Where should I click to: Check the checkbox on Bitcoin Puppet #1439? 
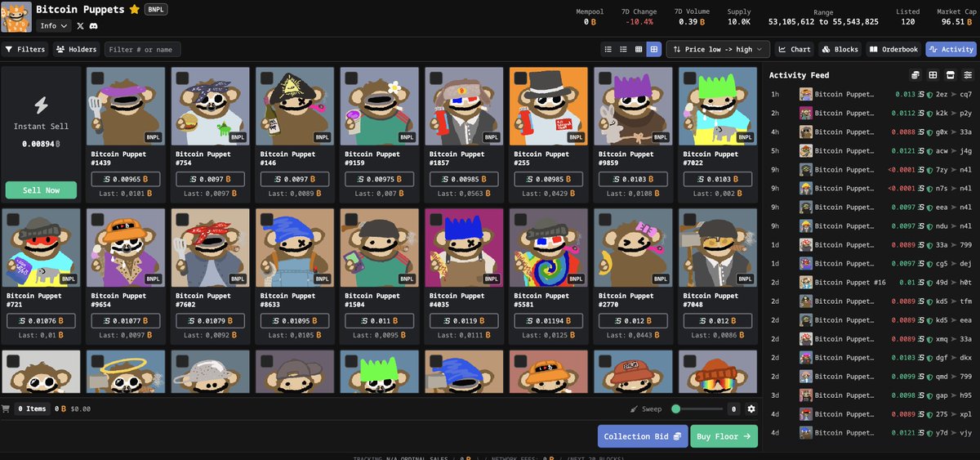click(96, 78)
